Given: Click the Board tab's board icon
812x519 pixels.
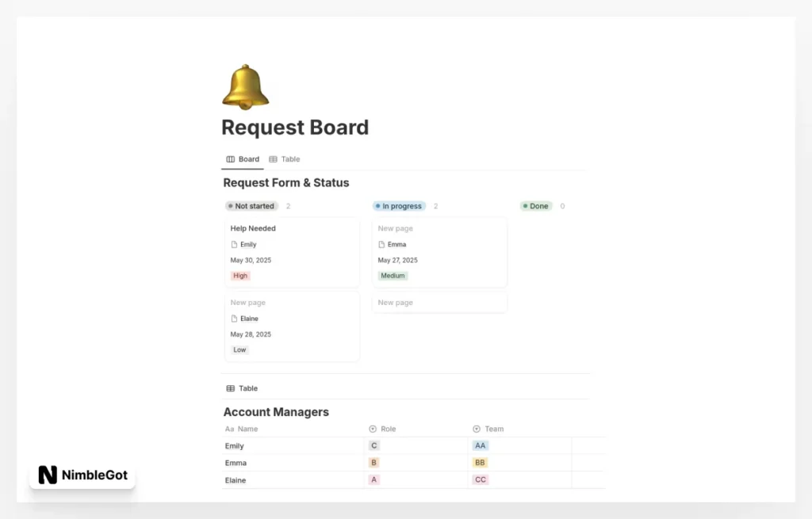Looking at the screenshot, I should [231, 159].
